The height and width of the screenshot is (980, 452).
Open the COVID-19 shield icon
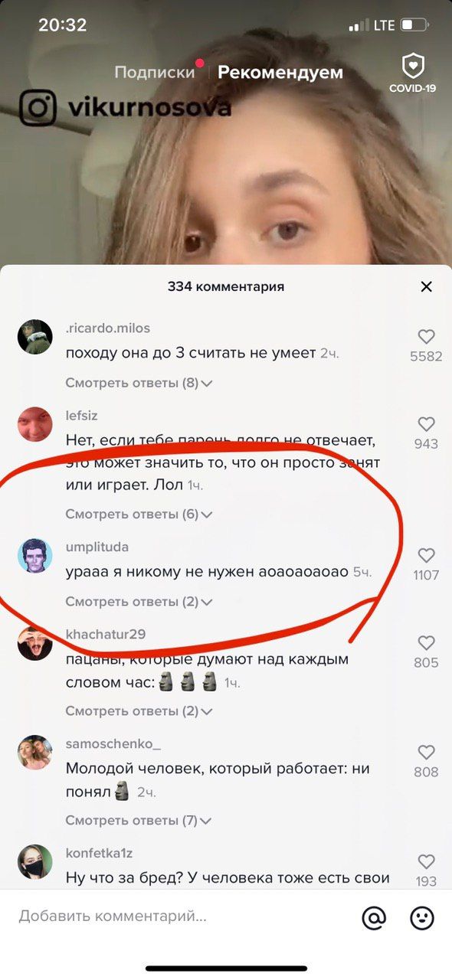coord(412,73)
